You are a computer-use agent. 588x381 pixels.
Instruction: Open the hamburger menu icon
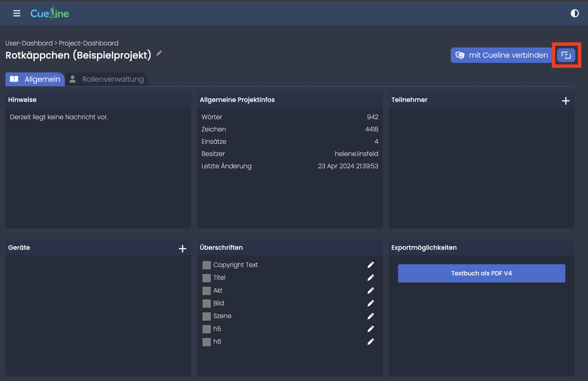tap(17, 13)
